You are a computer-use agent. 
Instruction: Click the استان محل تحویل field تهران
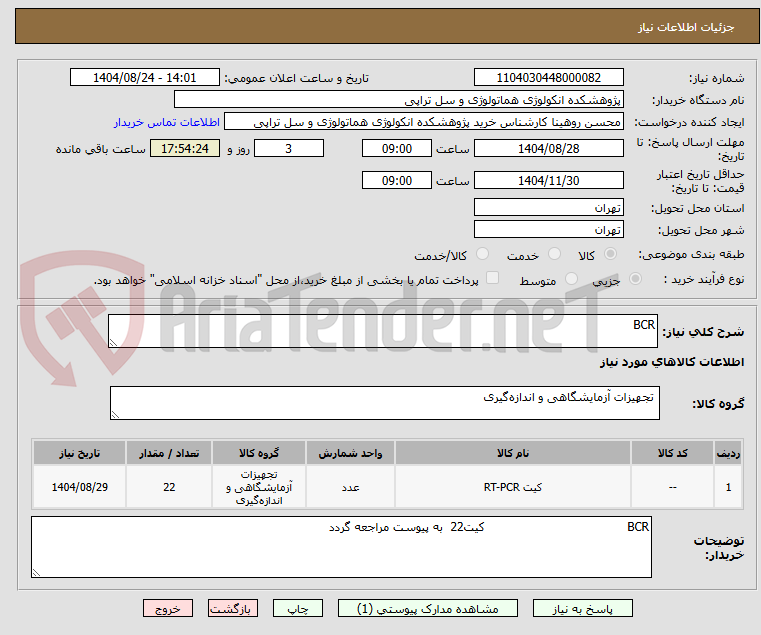(x=548, y=207)
